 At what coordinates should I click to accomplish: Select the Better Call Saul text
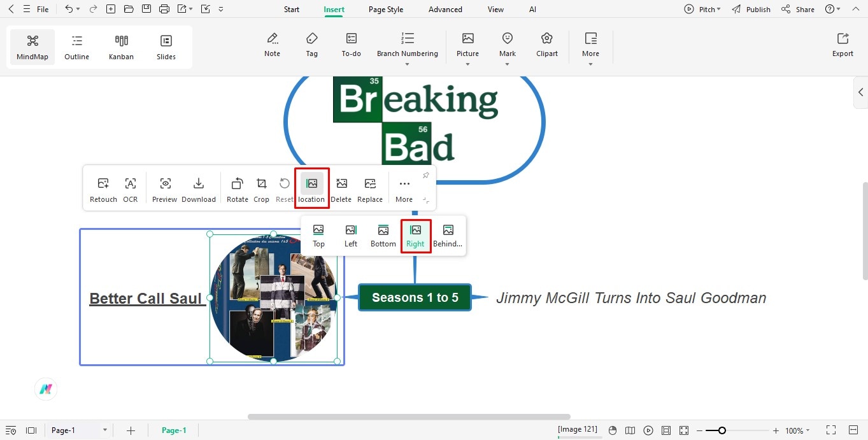[146, 299]
